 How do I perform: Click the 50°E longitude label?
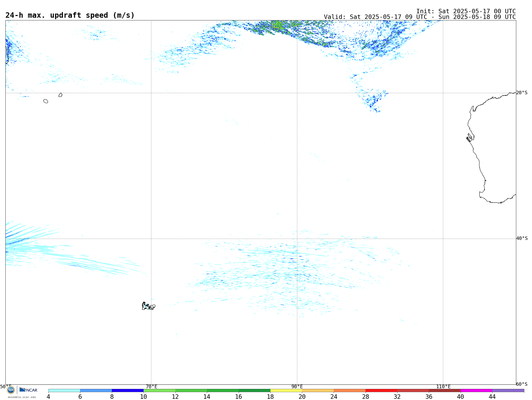(x=6, y=386)
